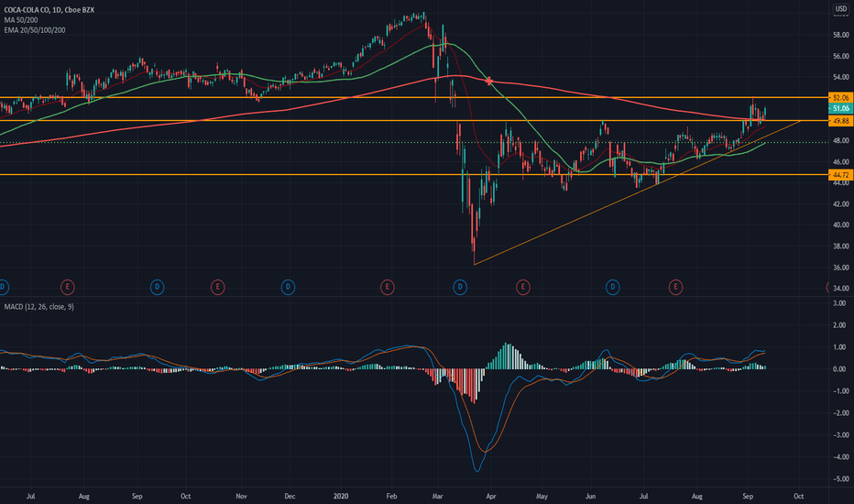Click the 2020 label on the time axis
Screen dimensions: 854x504
(341, 497)
